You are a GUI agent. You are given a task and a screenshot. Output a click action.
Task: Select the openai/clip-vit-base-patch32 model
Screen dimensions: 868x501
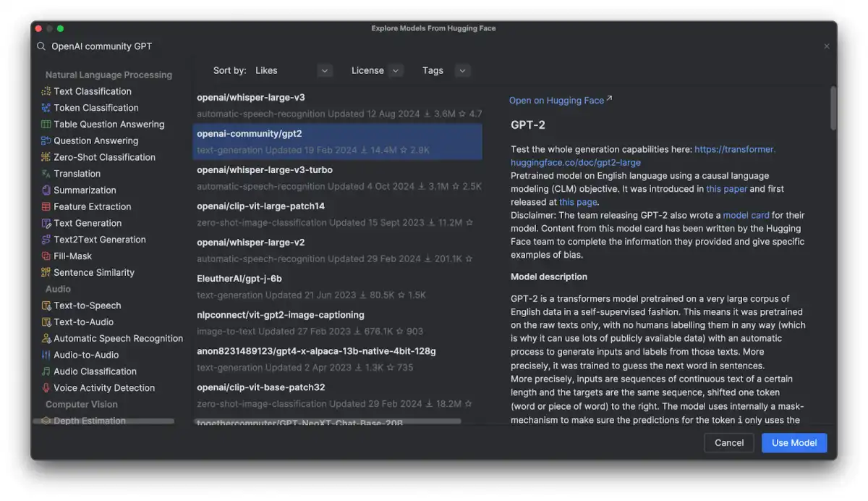pyautogui.click(x=338, y=395)
